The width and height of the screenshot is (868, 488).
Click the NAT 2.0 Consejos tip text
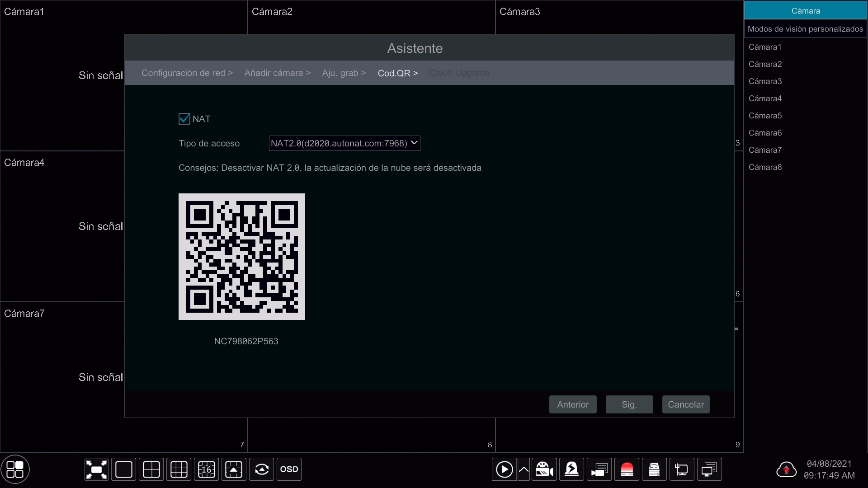click(x=330, y=168)
